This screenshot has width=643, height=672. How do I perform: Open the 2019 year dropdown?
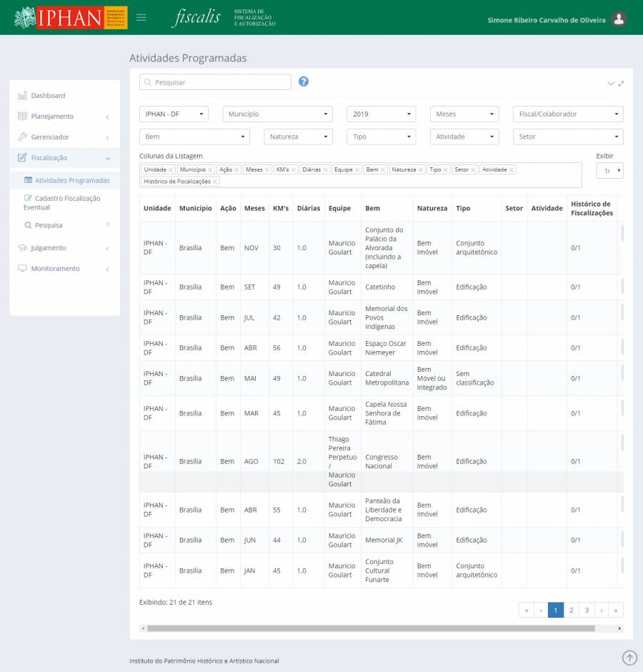[x=381, y=114]
